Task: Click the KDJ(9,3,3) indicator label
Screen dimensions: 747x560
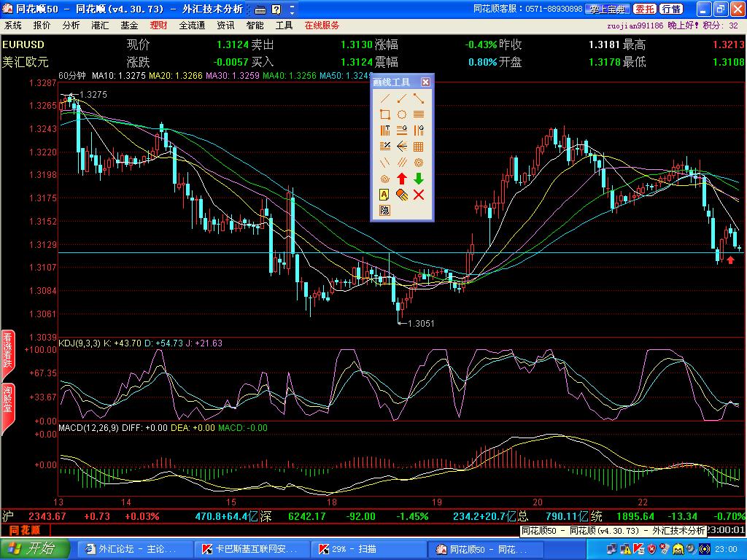Action: point(80,343)
